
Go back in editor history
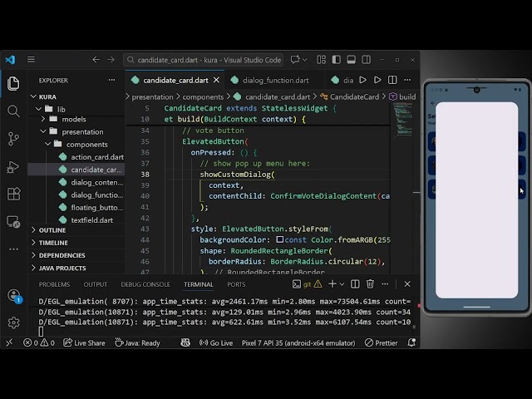96,60
